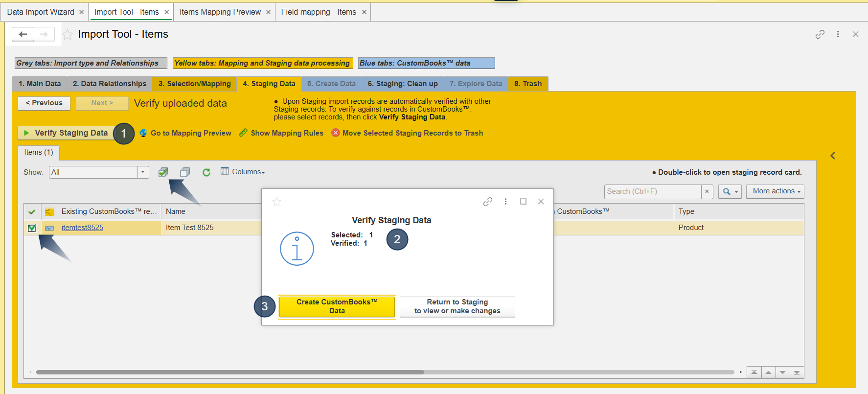The image size is (868, 394).
Task: Maximize the Verify Staging Data dialog
Action: tap(523, 202)
